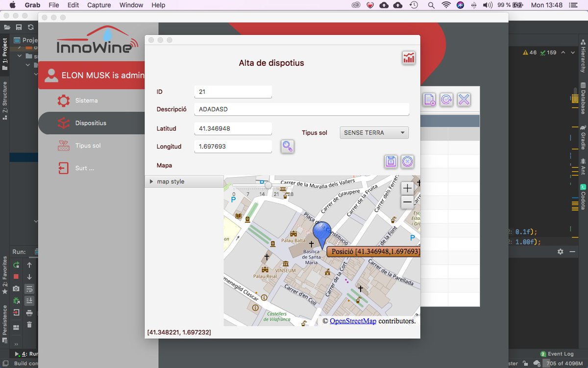This screenshot has width=588, height=368.
Task: Open the menu bar list icon
Action: pos(572,5)
